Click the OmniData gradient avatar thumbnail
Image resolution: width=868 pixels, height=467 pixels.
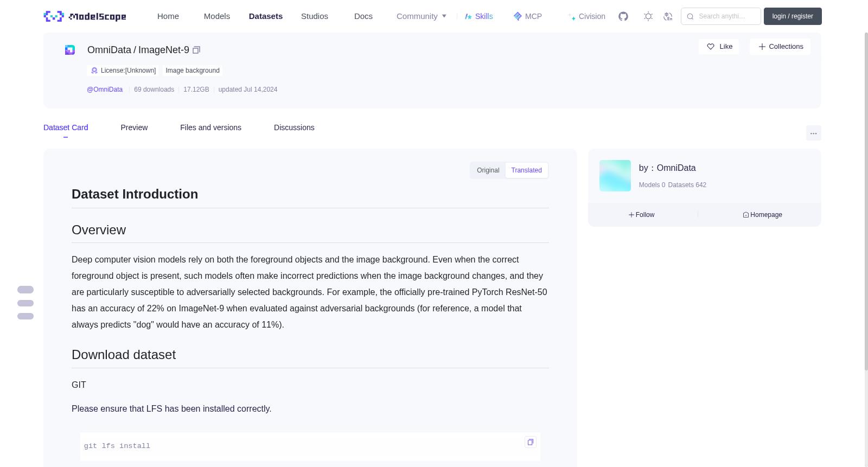(x=615, y=176)
